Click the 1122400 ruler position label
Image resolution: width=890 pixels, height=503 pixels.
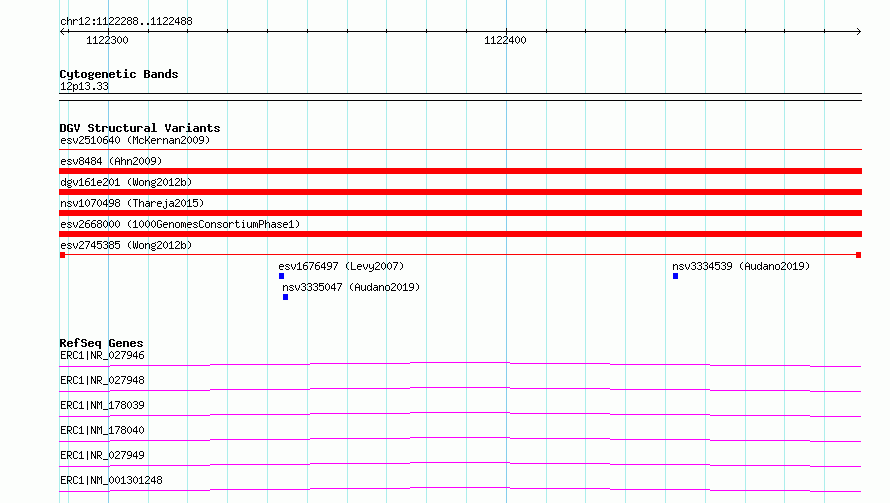click(505, 40)
